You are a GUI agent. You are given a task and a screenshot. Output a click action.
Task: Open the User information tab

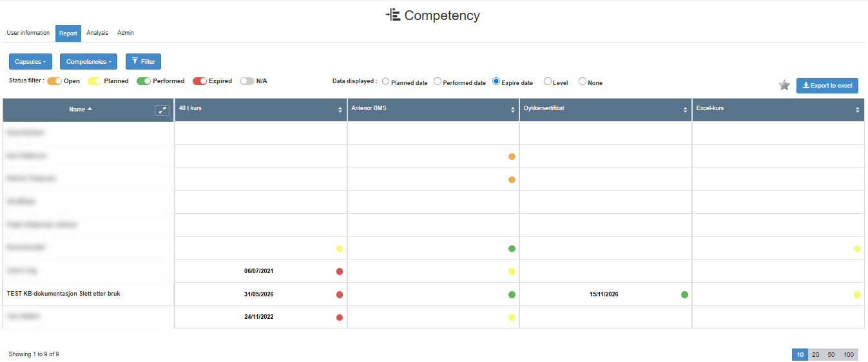point(28,33)
